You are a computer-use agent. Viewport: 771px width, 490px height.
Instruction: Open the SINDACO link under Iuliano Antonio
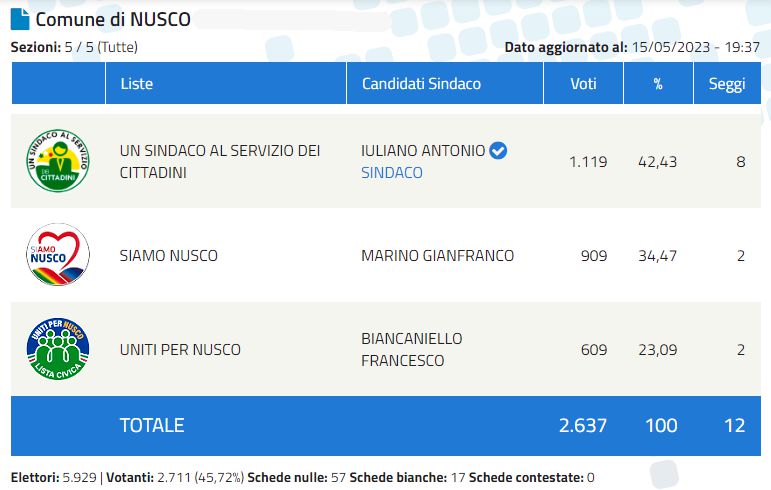click(x=392, y=173)
